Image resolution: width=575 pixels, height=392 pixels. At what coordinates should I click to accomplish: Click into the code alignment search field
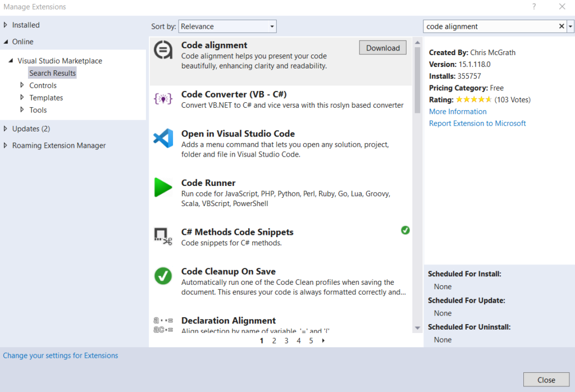tap(490, 26)
